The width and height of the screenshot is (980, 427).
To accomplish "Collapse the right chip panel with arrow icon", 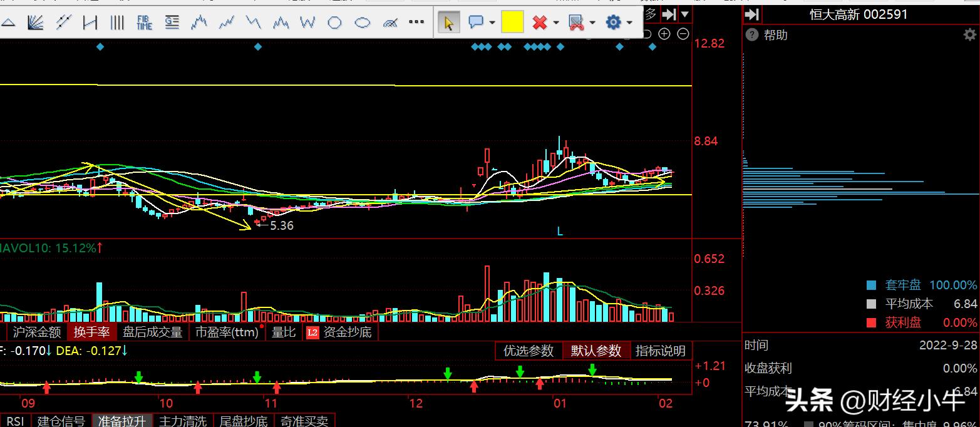I will [x=752, y=14].
